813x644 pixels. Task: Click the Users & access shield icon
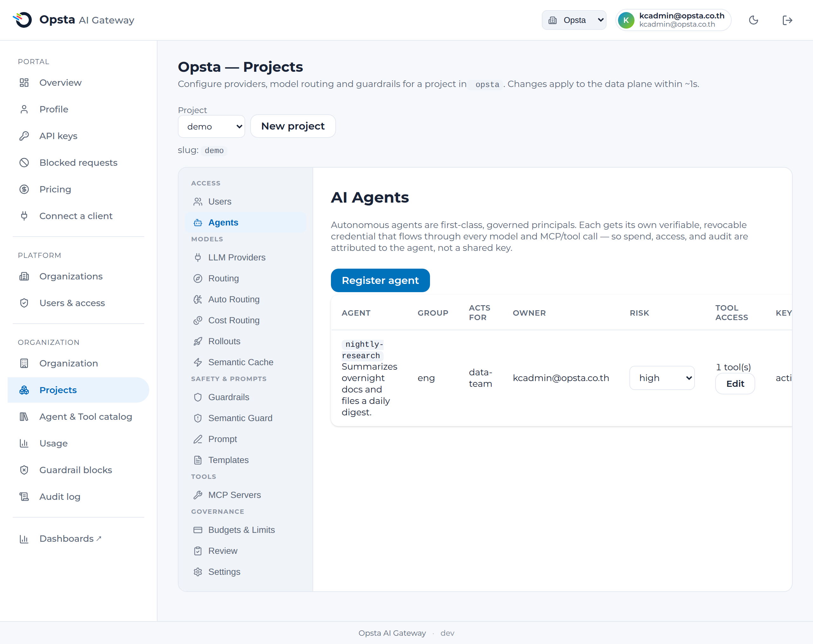24,303
